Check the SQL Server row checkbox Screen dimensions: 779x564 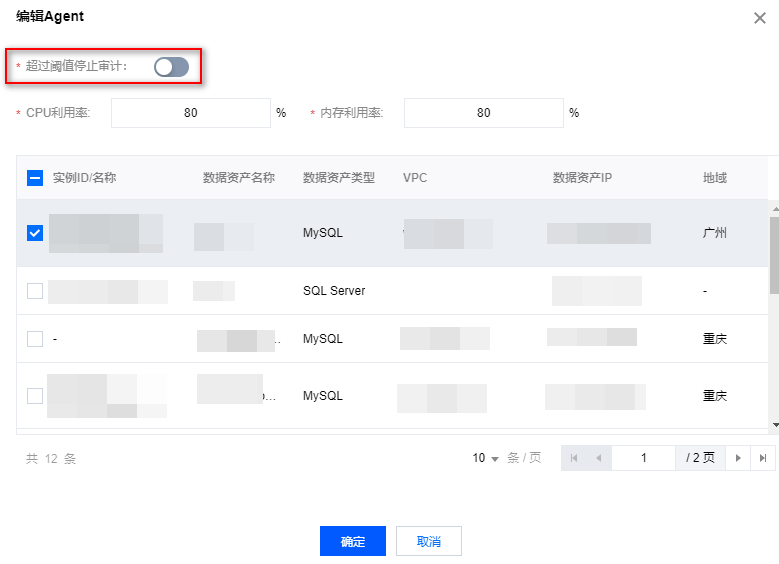point(35,291)
